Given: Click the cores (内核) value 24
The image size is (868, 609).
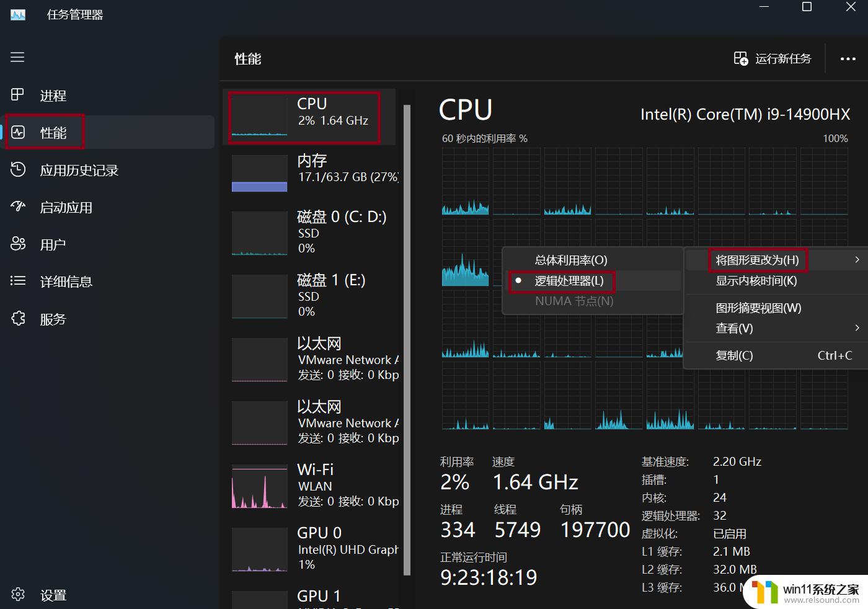Looking at the screenshot, I should 720,497.
